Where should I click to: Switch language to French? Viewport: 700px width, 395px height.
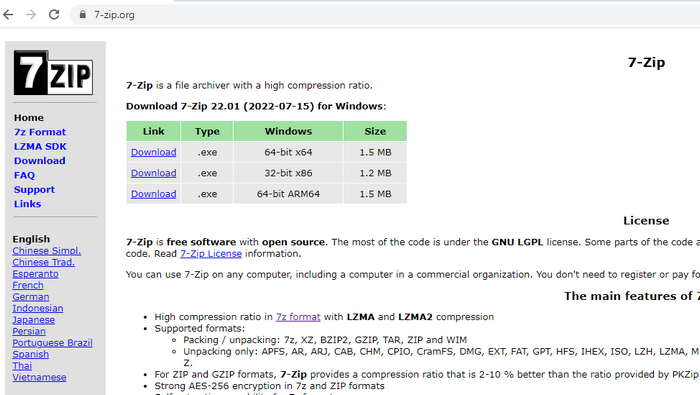coord(28,285)
